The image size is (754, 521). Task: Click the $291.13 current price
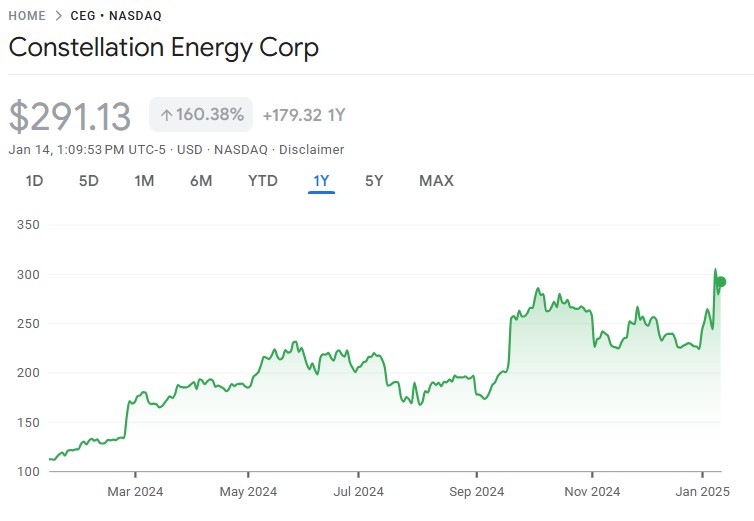pos(70,116)
